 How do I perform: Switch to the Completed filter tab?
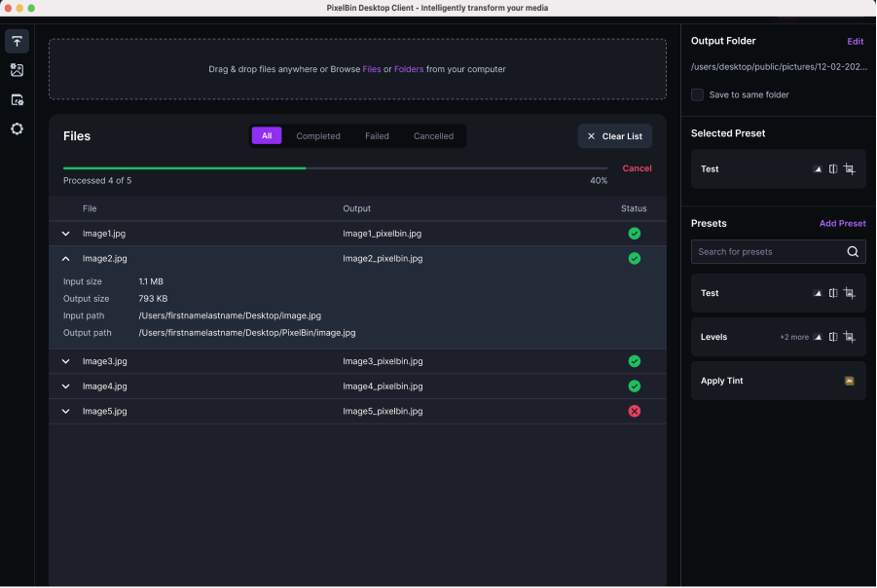(318, 136)
